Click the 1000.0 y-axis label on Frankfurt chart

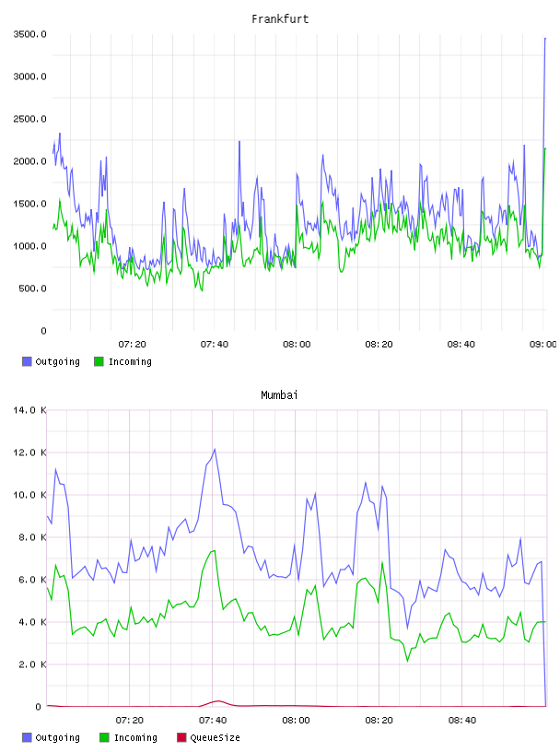coord(29,246)
